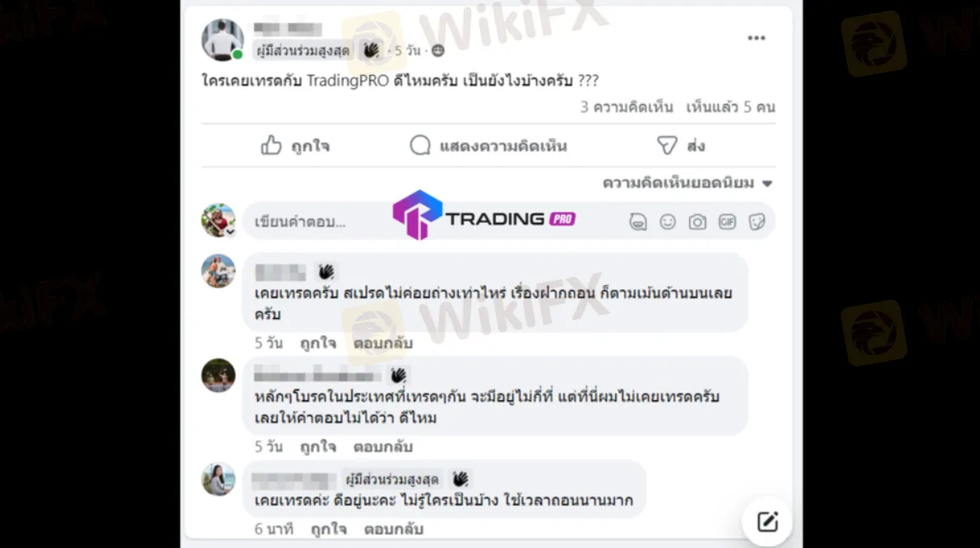Open the post author's profile picture
Image resolution: width=980 pixels, height=548 pixels.
[x=223, y=39]
